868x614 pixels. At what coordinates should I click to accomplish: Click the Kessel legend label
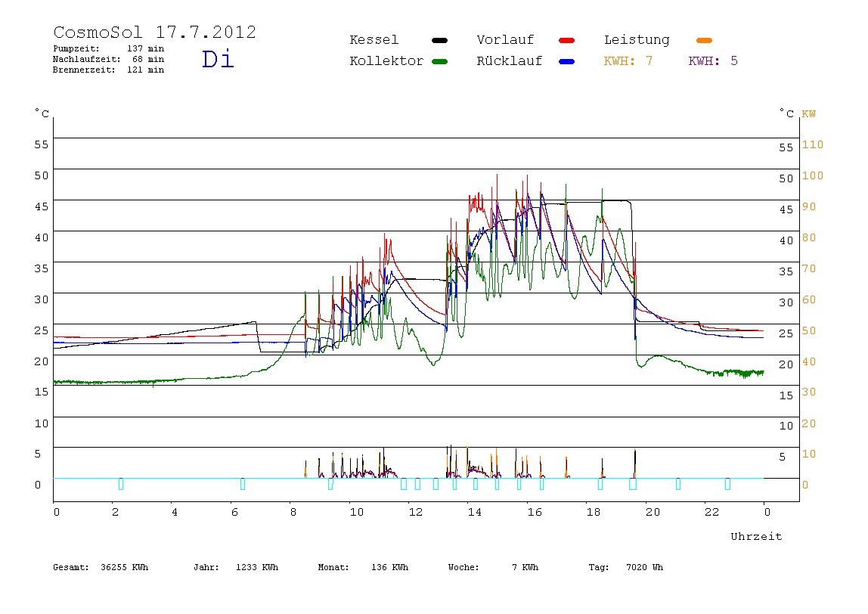374,40
